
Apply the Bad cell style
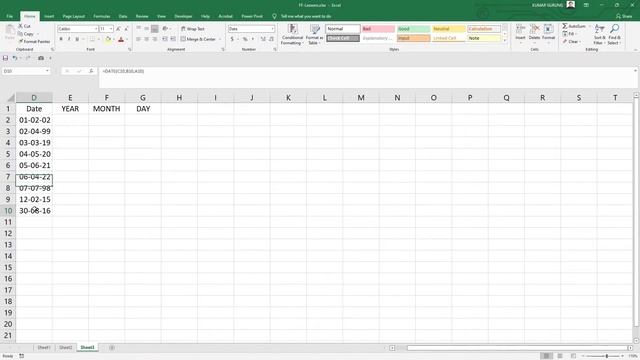[378, 29]
